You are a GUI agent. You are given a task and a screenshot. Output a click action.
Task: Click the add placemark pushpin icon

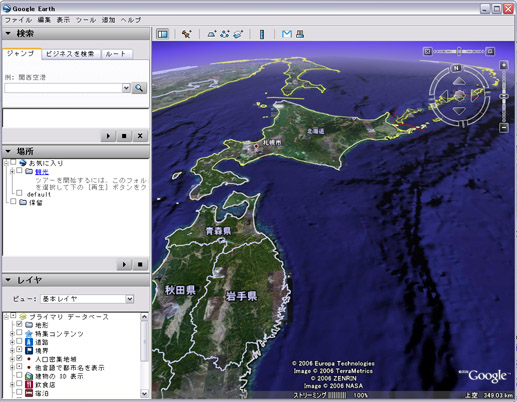point(187,34)
